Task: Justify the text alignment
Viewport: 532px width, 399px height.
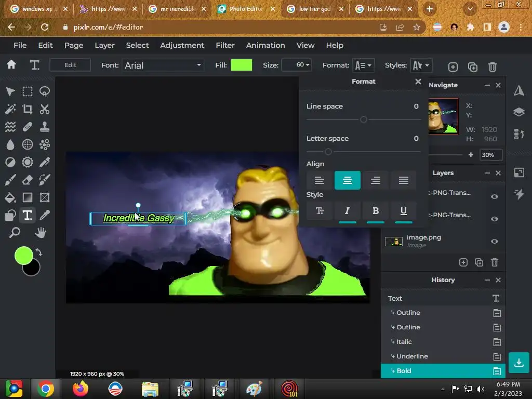Action: pos(403,180)
